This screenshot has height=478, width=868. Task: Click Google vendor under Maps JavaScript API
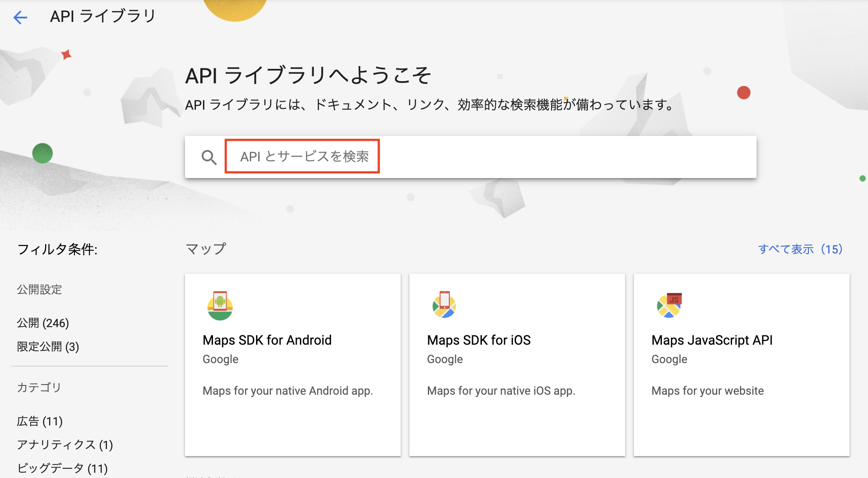669,359
